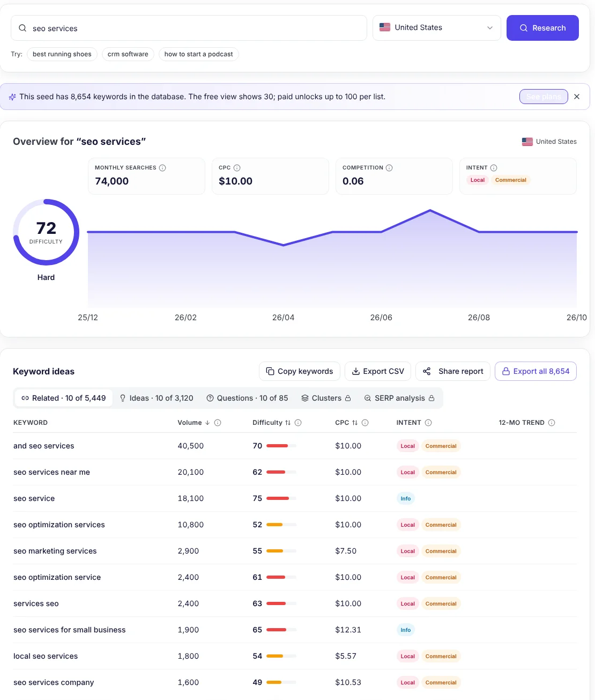The width and height of the screenshot is (595, 700).
Task: Click the See plans button
Action: tap(544, 97)
